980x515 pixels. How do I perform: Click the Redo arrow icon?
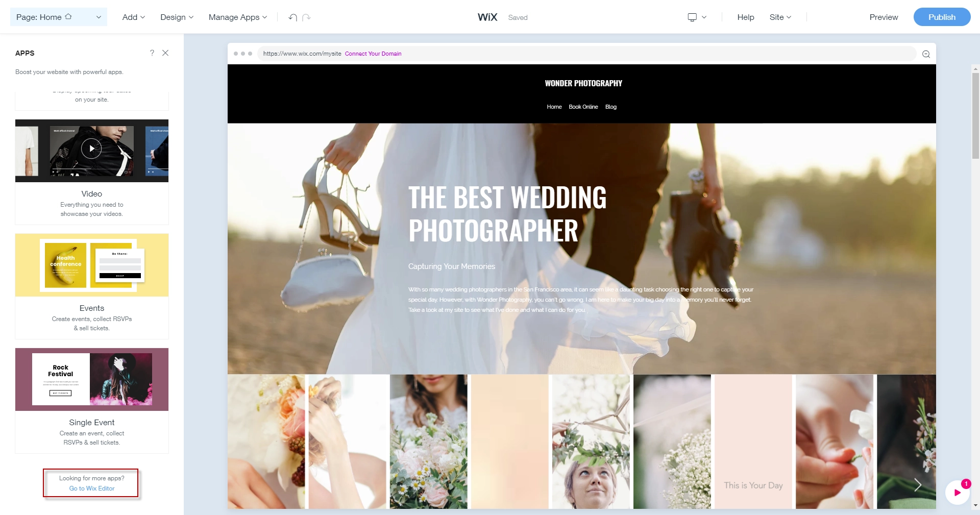pyautogui.click(x=306, y=17)
